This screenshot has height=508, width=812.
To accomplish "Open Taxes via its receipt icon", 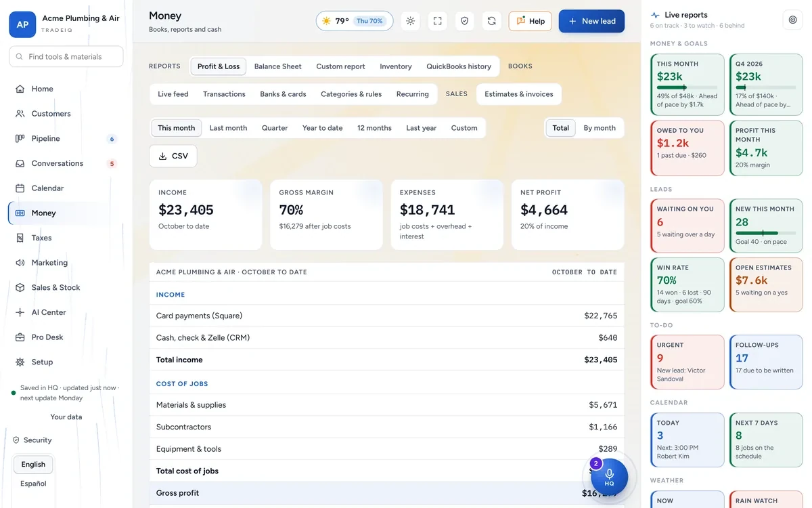I will [20, 238].
